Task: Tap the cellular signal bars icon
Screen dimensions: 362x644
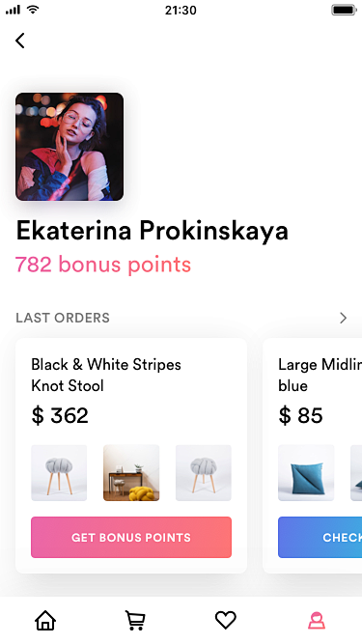Action: 13,10
